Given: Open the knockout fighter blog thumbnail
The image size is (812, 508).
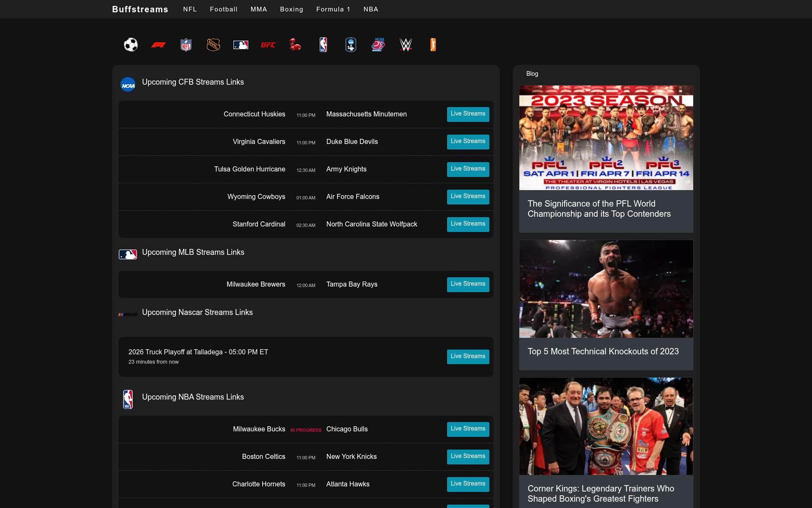Looking at the screenshot, I should [x=606, y=289].
